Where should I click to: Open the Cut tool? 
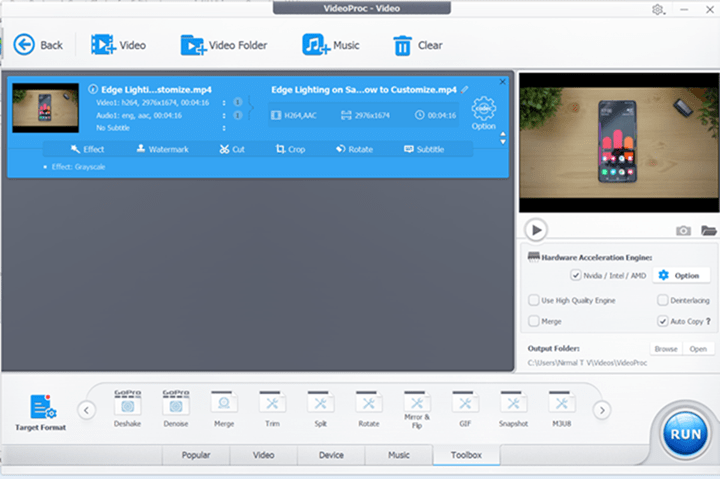point(232,149)
